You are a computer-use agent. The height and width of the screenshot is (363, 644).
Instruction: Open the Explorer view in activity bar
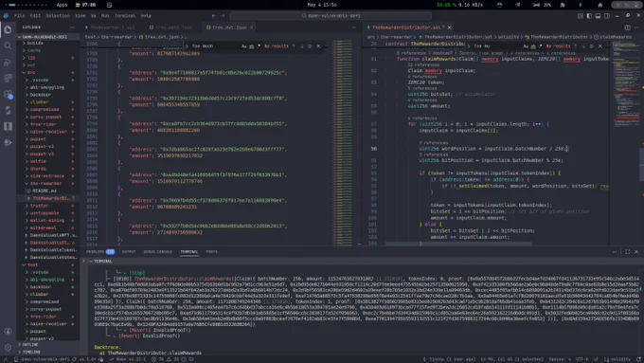tap(8, 29)
